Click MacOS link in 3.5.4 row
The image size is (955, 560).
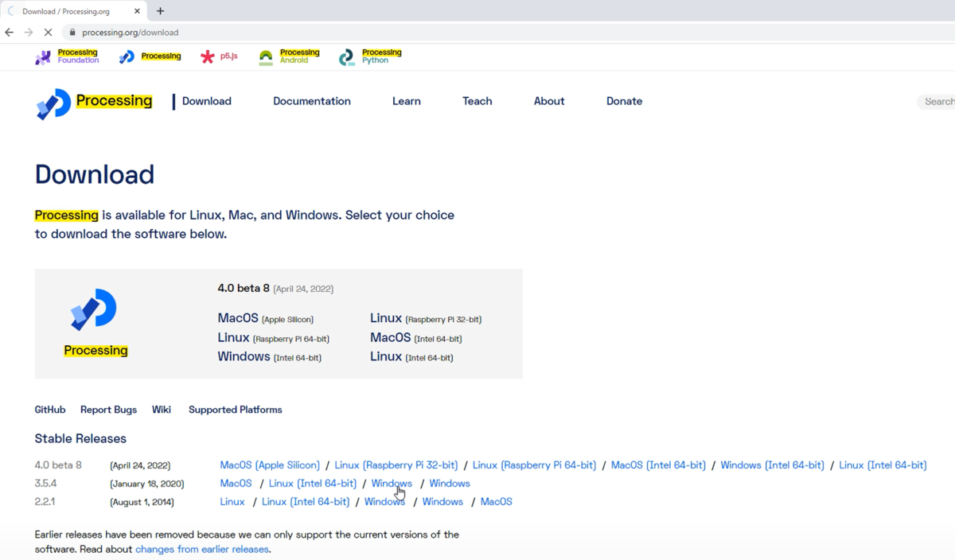pyautogui.click(x=236, y=483)
